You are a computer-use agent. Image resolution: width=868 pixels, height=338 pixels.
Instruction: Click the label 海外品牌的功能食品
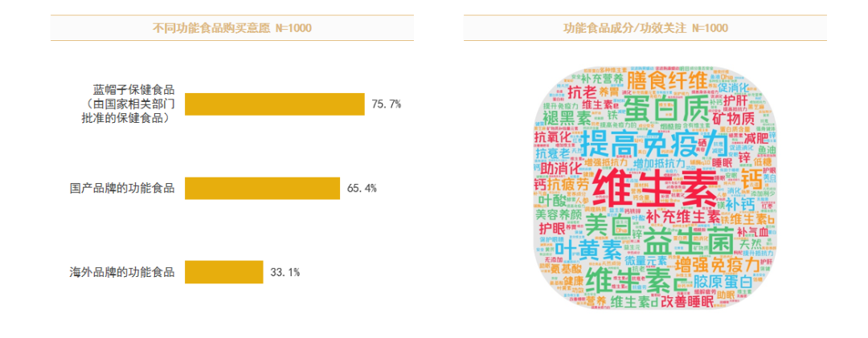(x=122, y=272)
